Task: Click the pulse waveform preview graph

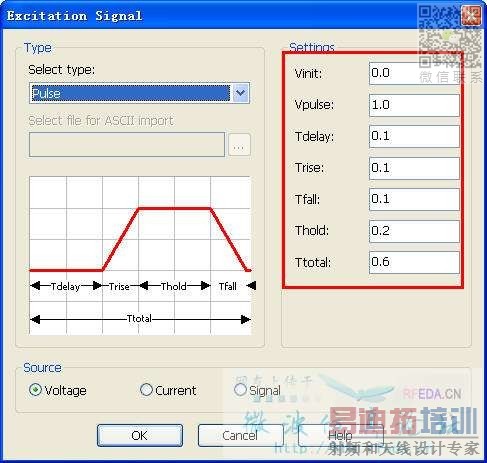Action: pyautogui.click(x=140, y=255)
